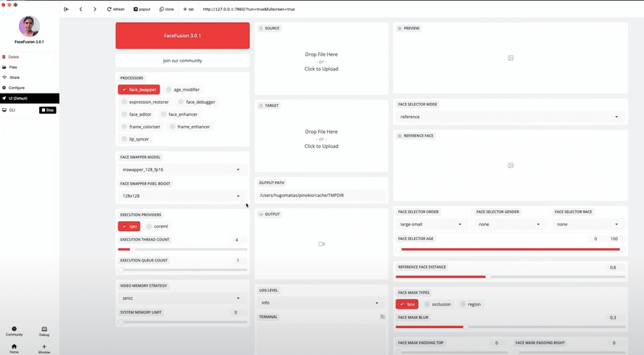Screen dimensions: 644x355
Task: Click the Reference Face Distance value field
Action: pyautogui.click(x=613, y=267)
